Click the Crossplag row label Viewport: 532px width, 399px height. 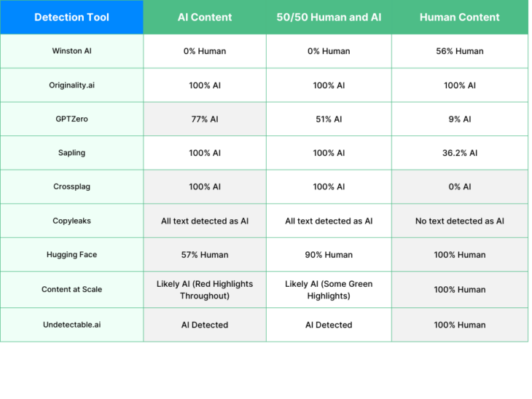(71, 186)
